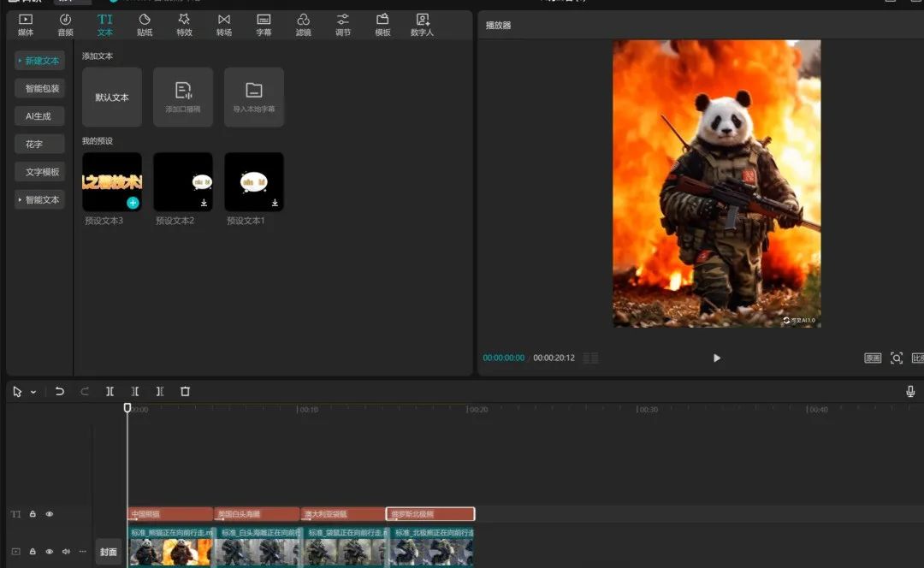
Task: Click the video track type icon
Action: point(16,552)
